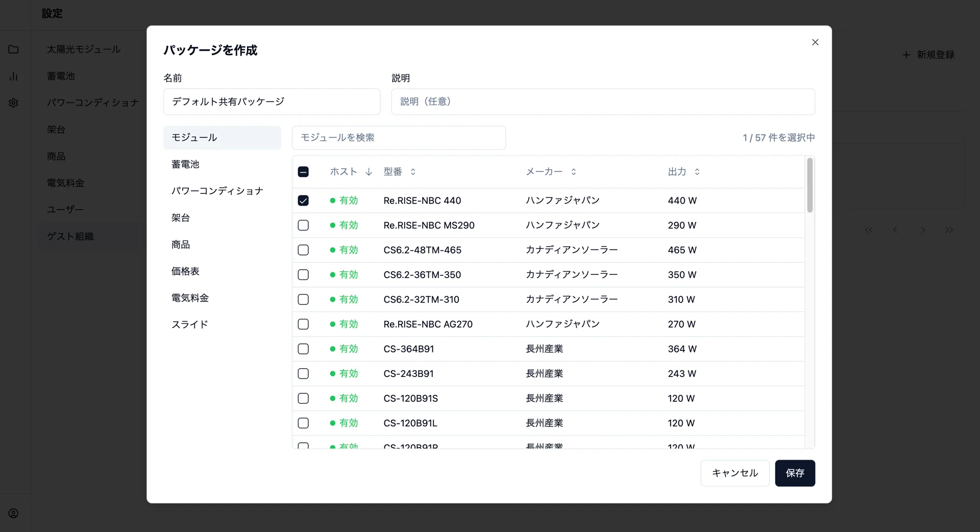Focus the 名前 input field
The image size is (980, 532).
tap(272, 102)
